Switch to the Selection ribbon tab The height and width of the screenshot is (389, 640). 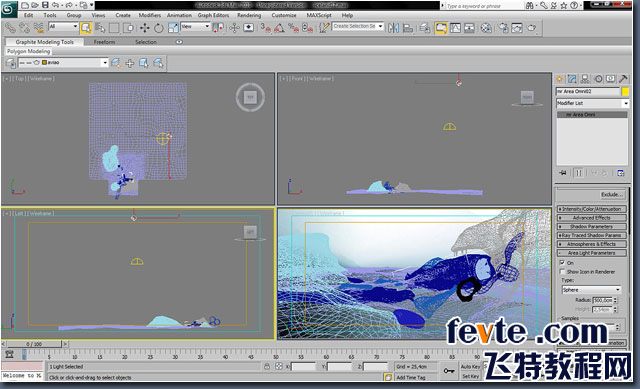tap(146, 42)
